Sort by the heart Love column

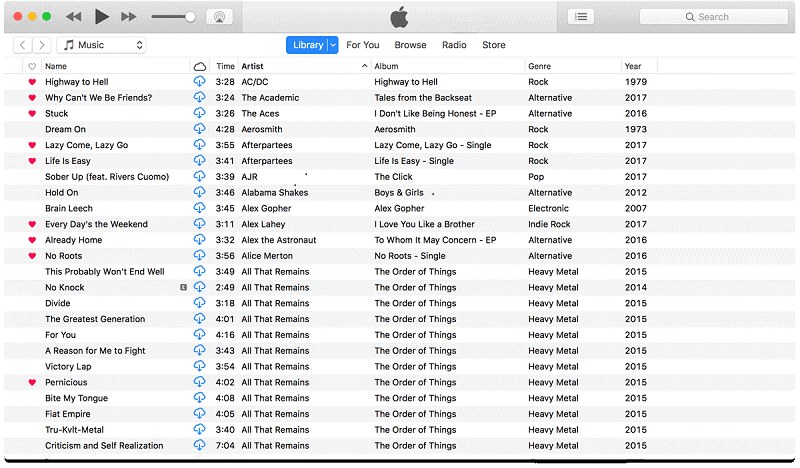(x=32, y=66)
